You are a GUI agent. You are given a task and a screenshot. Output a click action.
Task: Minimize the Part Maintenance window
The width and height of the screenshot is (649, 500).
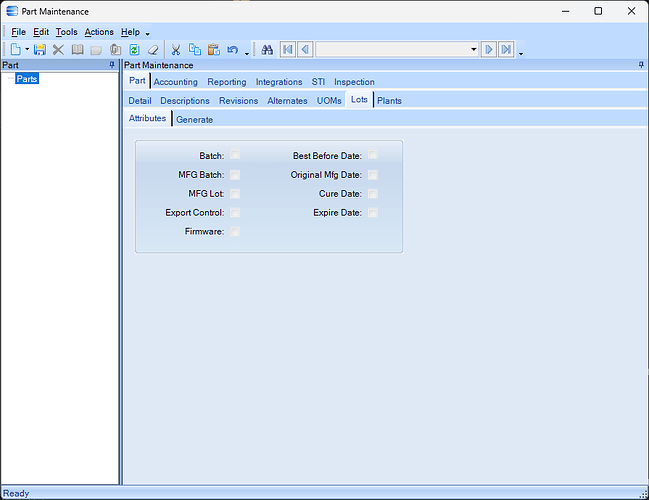pos(566,11)
